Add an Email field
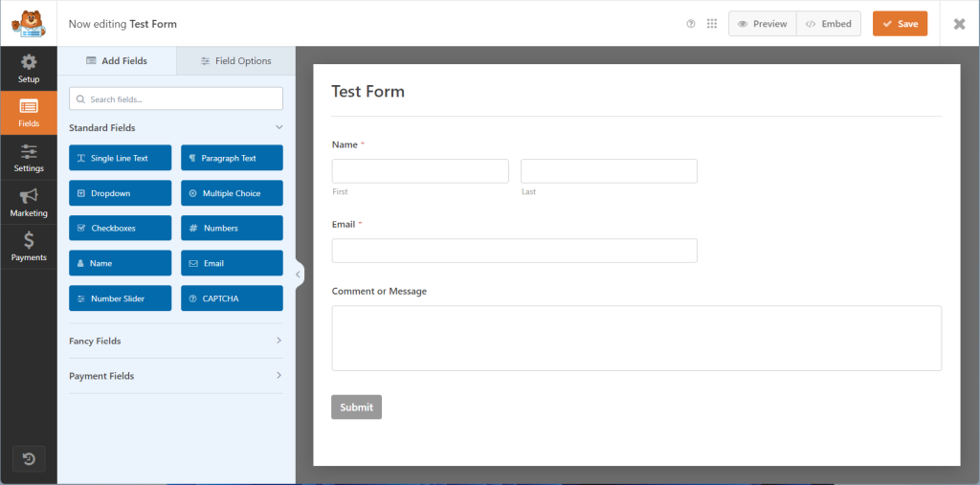Screen dimensions: 980x485 pyautogui.click(x=232, y=263)
